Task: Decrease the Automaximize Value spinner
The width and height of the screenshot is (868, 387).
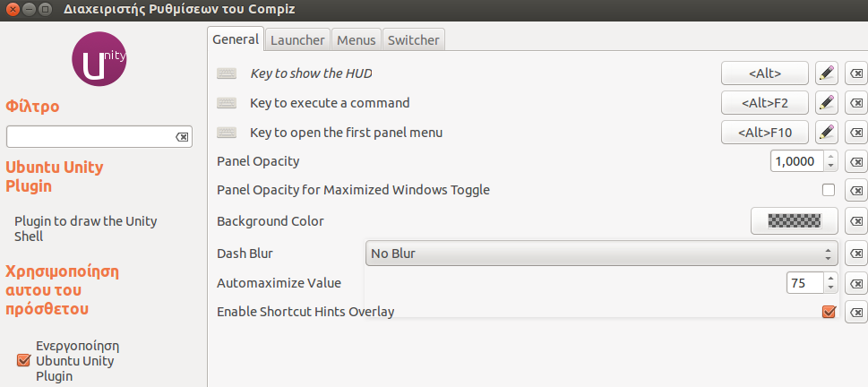Action: [x=830, y=288]
